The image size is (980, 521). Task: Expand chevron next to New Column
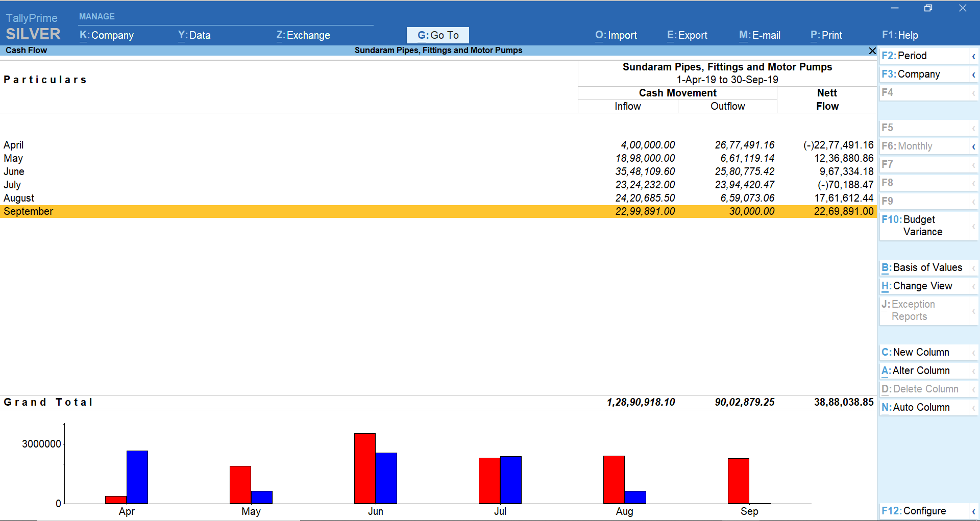coord(973,352)
